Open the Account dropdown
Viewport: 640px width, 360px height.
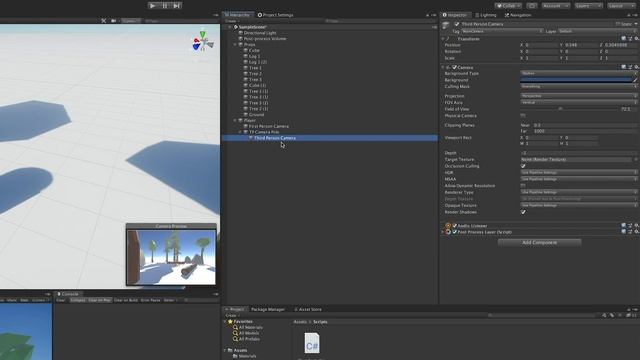pyautogui.click(x=556, y=6)
